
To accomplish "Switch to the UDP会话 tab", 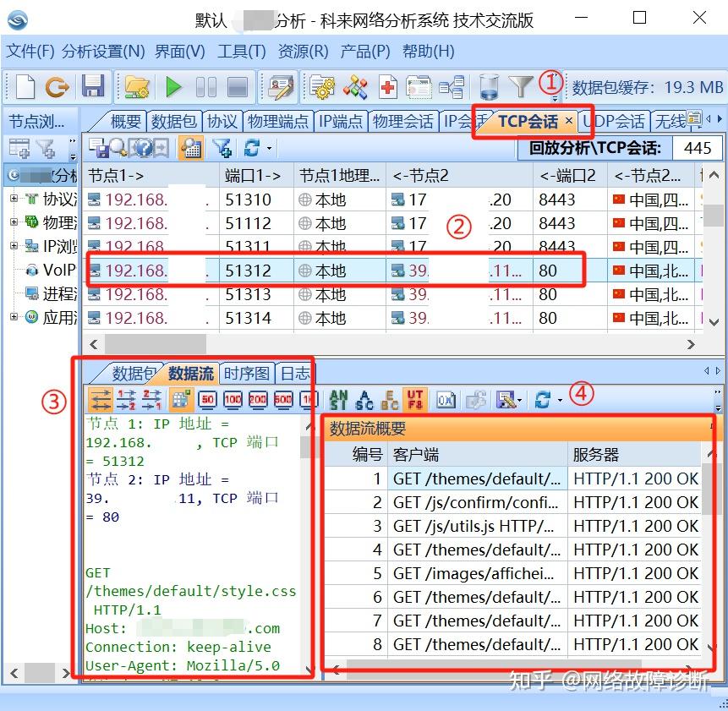I will tap(615, 121).
